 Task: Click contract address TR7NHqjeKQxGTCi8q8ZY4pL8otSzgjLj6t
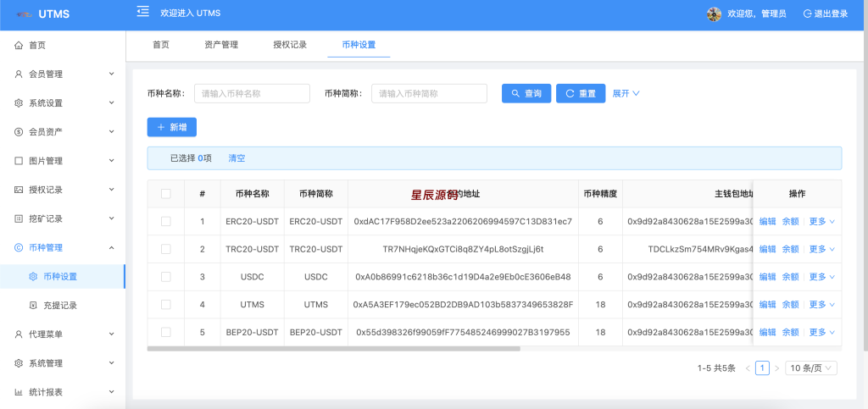[x=464, y=249]
